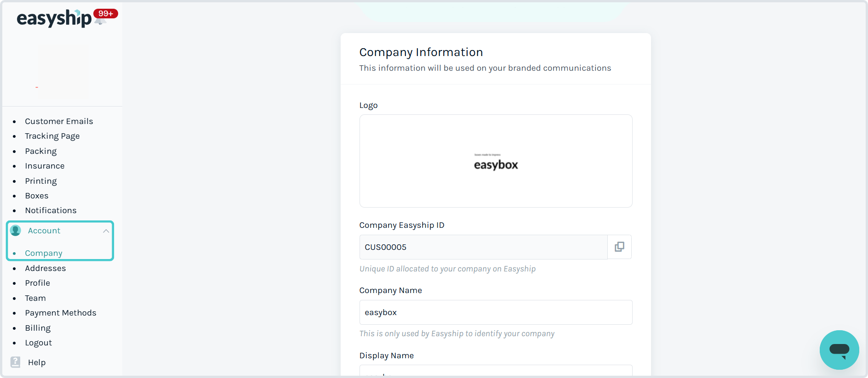
Task: Click the Display Name label
Action: (387, 355)
